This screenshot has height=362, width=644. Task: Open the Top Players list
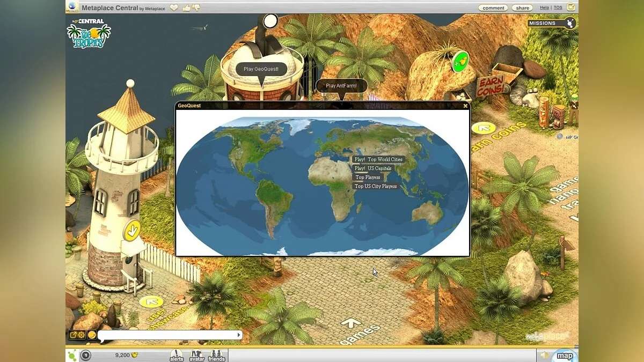(x=368, y=177)
